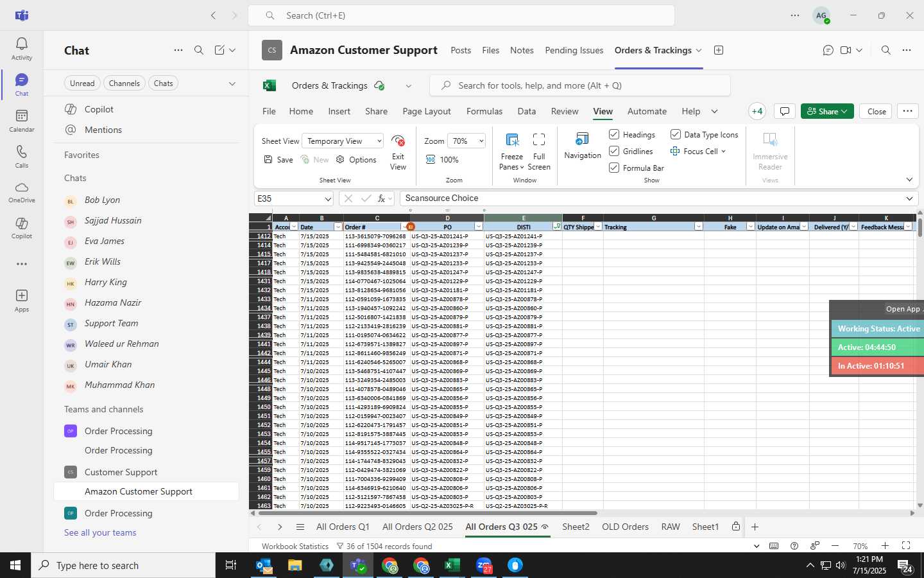Expand the formula bar

point(909,198)
